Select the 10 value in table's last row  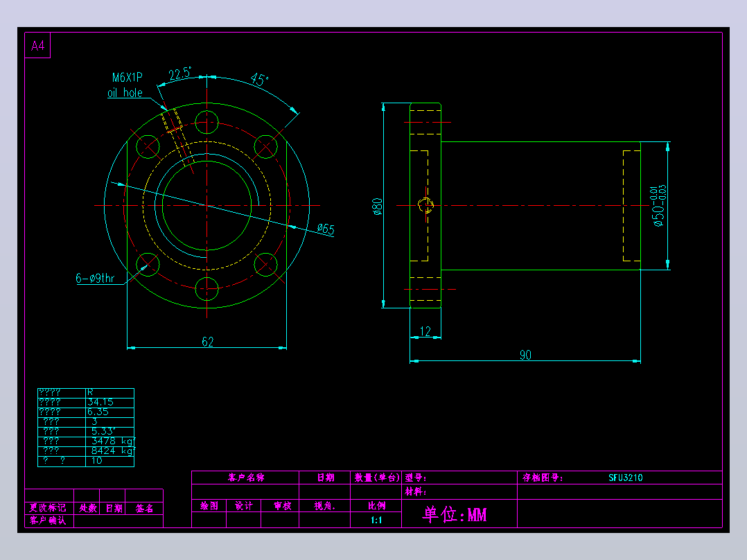click(97, 460)
